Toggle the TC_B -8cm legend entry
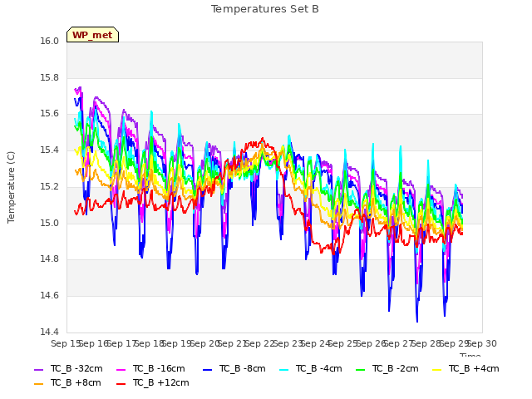This screenshot has width=532, height=399. tap(234, 369)
